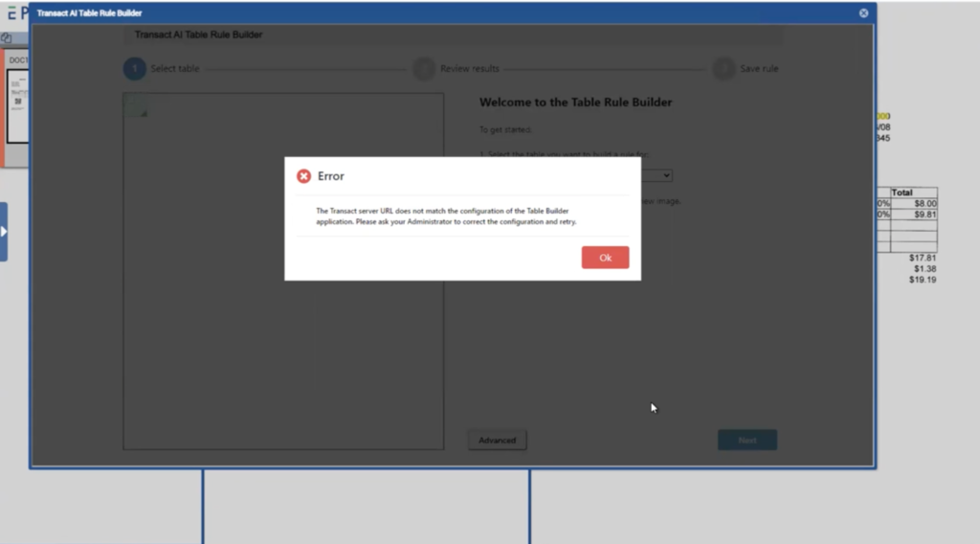Image resolution: width=980 pixels, height=544 pixels.
Task: Open the document page thumbnail on left
Action: 17,105
